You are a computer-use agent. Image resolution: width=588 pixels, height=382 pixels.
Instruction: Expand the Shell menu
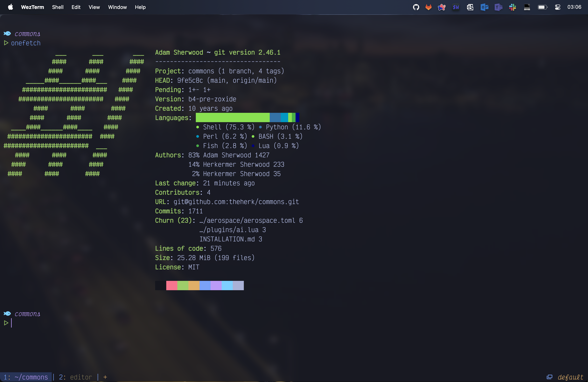pos(58,7)
